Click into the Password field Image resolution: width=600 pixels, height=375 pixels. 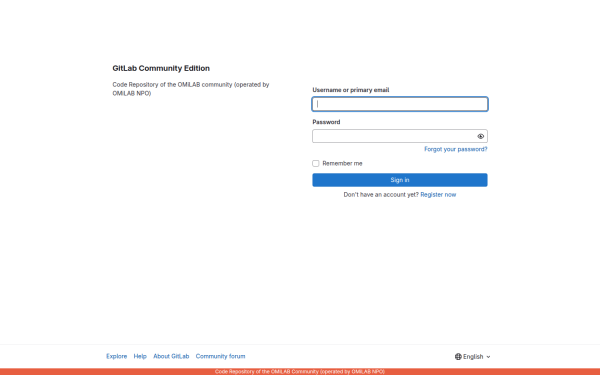coord(400,136)
